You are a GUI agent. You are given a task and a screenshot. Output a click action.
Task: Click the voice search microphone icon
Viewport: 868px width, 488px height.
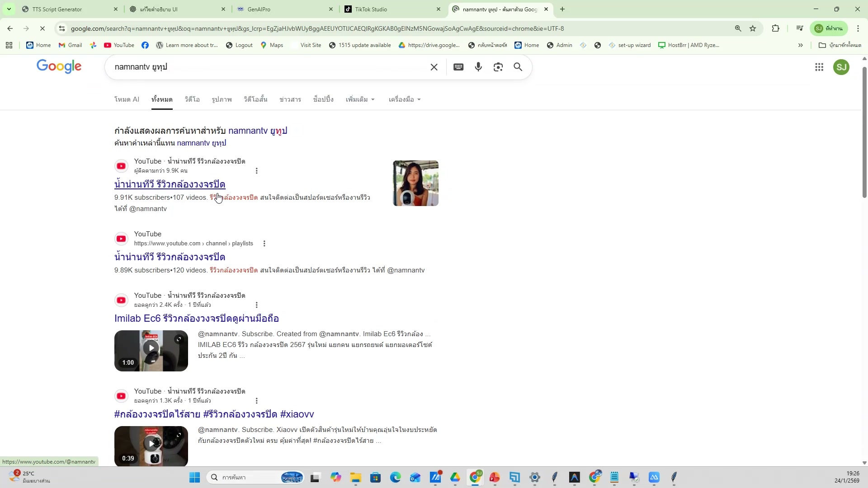click(478, 67)
